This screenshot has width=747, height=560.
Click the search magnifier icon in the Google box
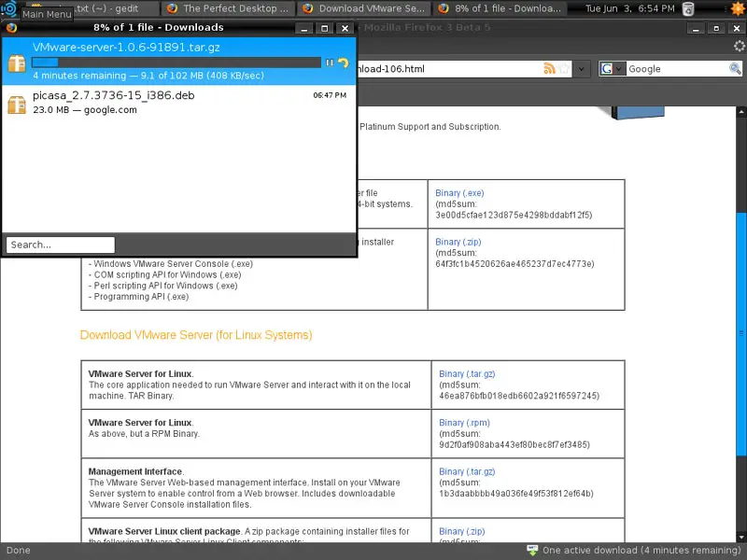pyautogui.click(x=735, y=68)
